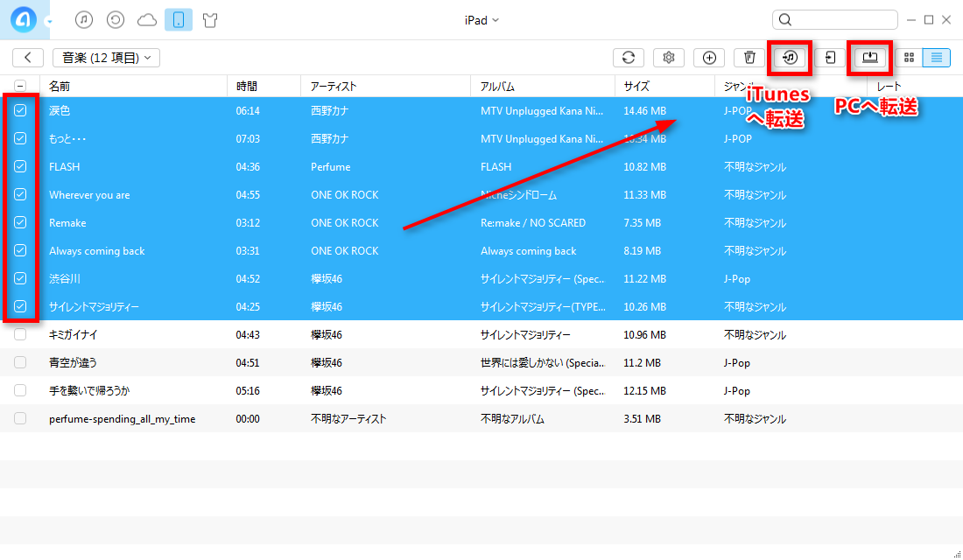The image size is (963, 560).
Task: Click the search magnifier icon
Action: pos(785,19)
